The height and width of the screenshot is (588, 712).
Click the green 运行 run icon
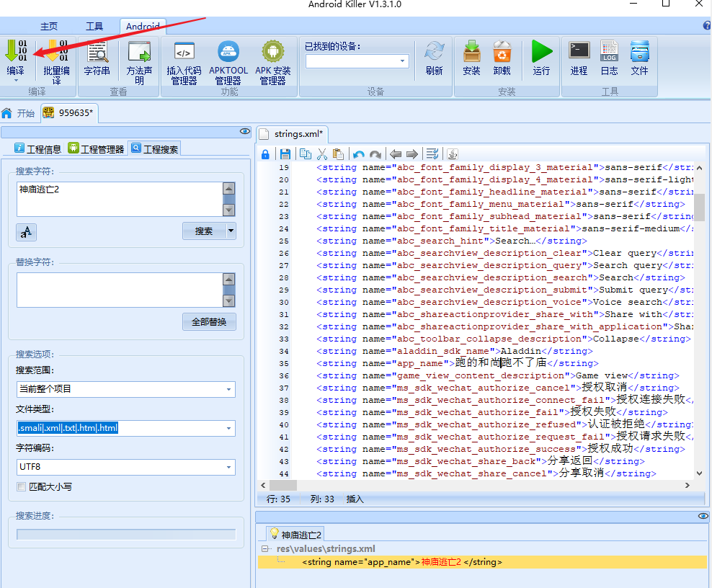[541, 51]
